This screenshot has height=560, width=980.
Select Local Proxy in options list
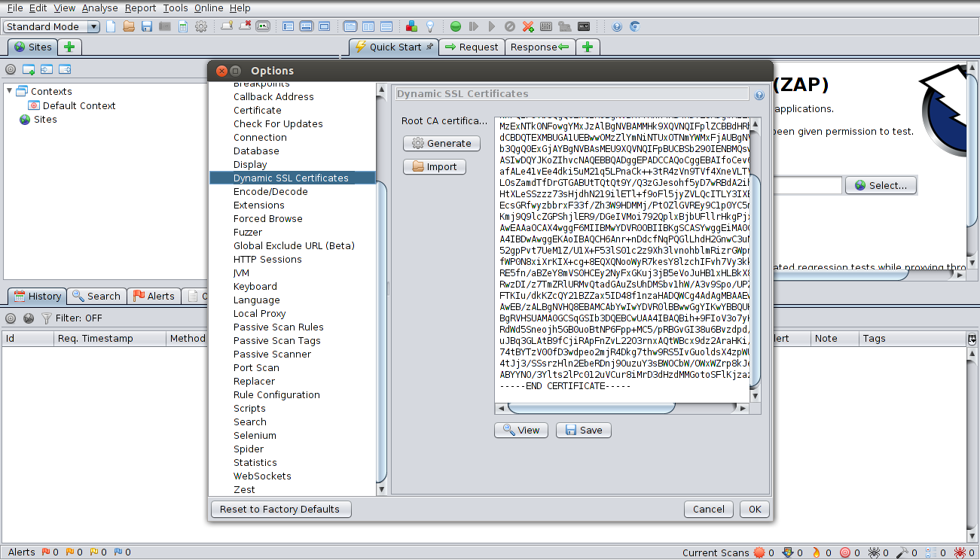click(259, 313)
